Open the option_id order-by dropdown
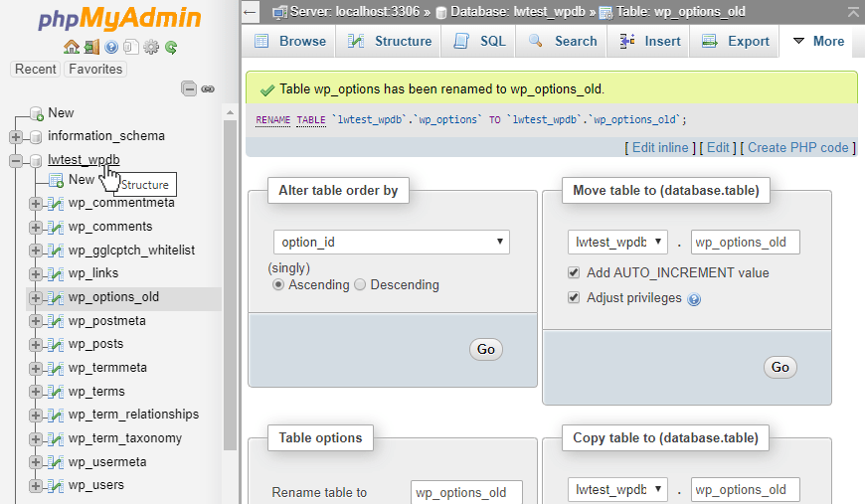Screen dimensions: 865x504 pyautogui.click(x=391, y=243)
